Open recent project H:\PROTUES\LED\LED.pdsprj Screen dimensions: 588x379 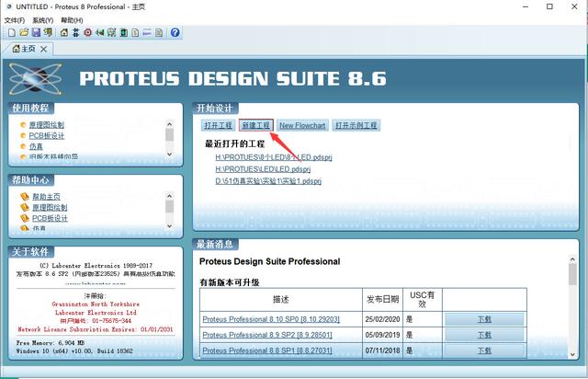pyautogui.click(x=263, y=169)
